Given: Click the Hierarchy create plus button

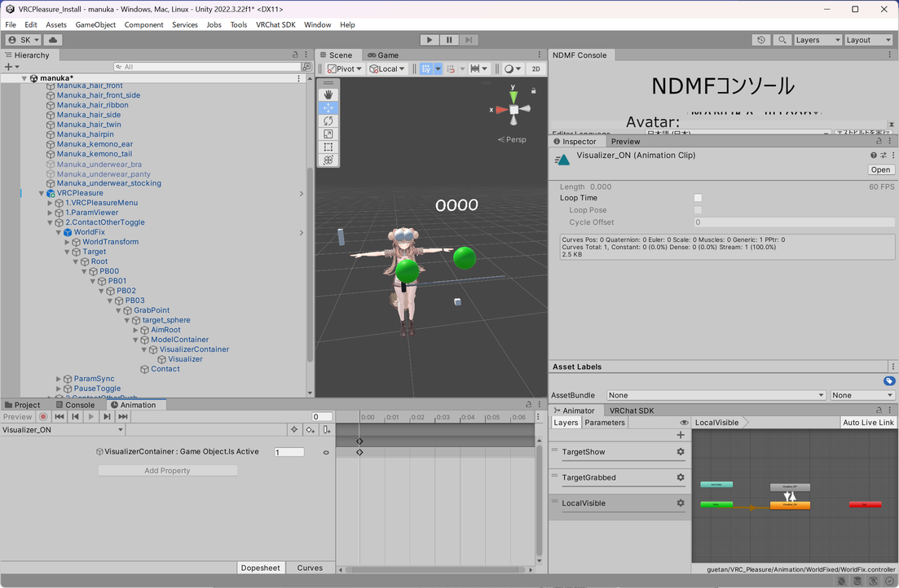Looking at the screenshot, I should pos(11,67).
